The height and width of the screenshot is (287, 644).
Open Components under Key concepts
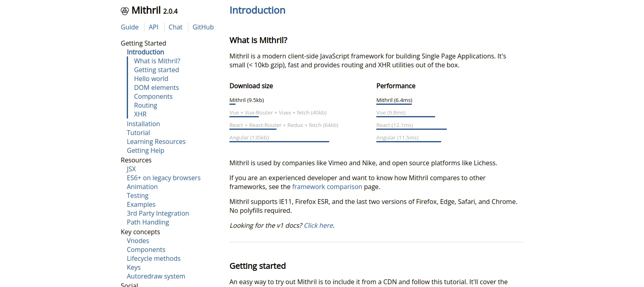point(146,250)
